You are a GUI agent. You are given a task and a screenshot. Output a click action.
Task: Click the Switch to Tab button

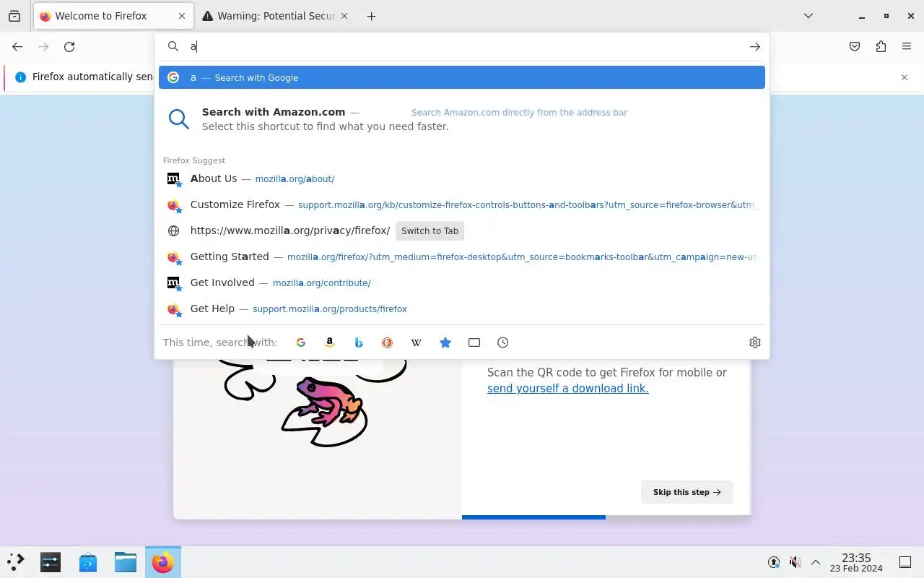coord(430,231)
